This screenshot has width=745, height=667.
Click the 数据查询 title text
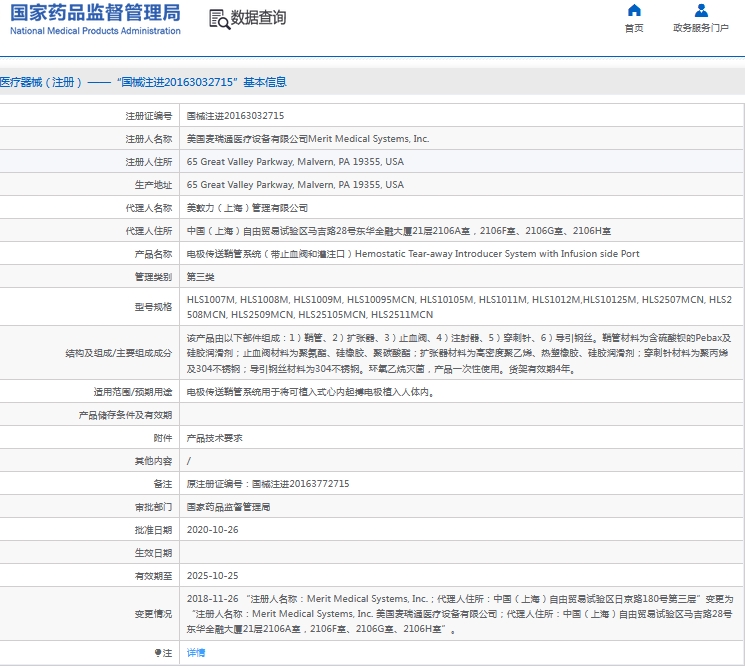(258, 18)
